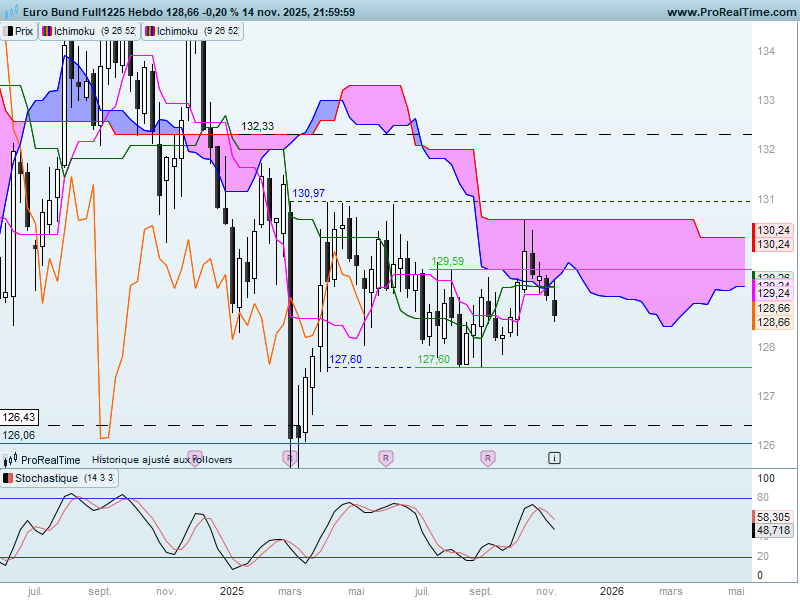Select the second Ichimoku (9 26 52) label
The width and height of the screenshot is (800, 600).
pos(192,31)
